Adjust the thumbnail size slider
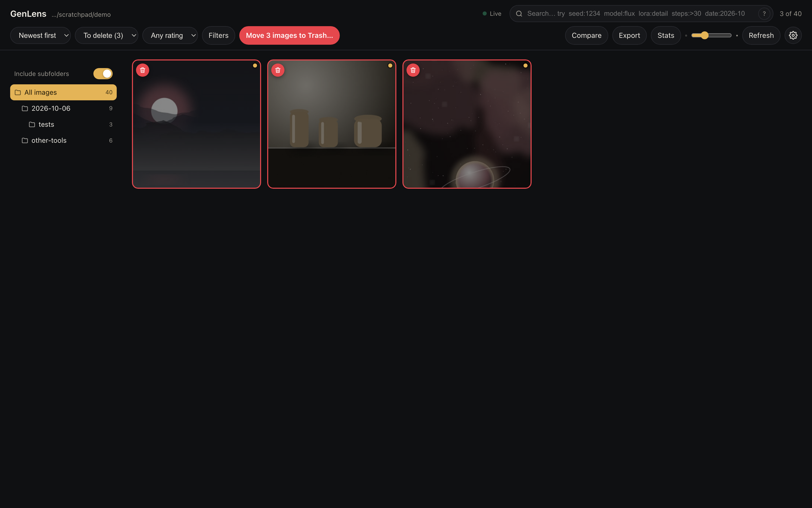Viewport: 812px width, 508px height. (x=711, y=35)
